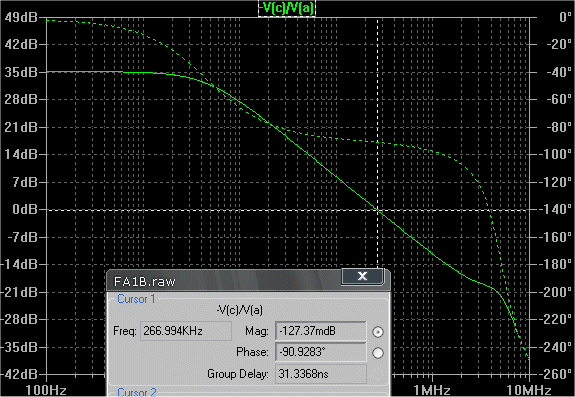The width and height of the screenshot is (575, 397).
Task: Click the -160° right phase axis label
Action: (556, 237)
